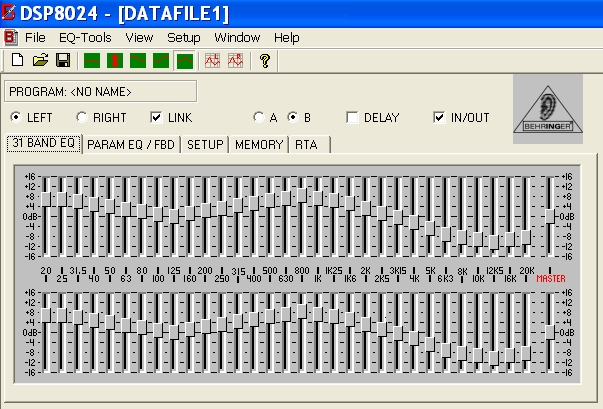Viewport: 603px width, 409px height.
Task: Open help with the question mark icon
Action: tap(265, 60)
